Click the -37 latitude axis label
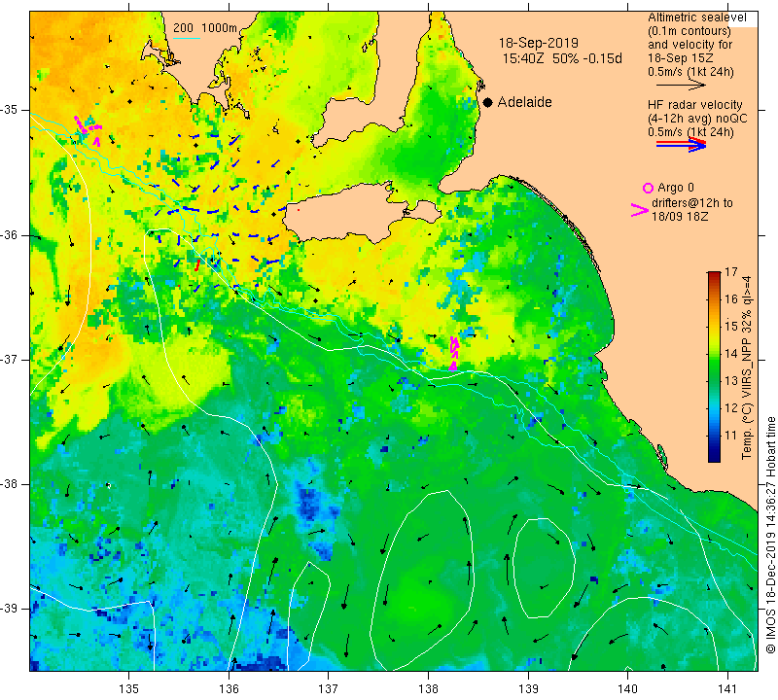Viewport: 778px width, 700px height. pos(9,359)
